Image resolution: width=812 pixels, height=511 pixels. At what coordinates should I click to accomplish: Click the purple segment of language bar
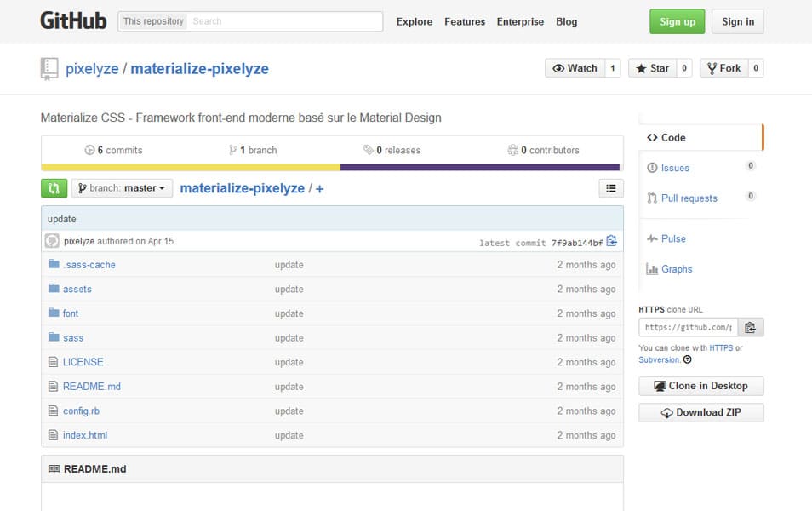pos(480,168)
